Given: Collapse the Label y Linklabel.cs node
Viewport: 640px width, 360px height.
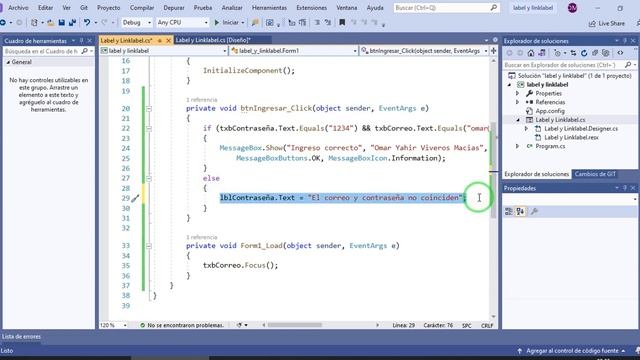Looking at the screenshot, I should (518, 120).
